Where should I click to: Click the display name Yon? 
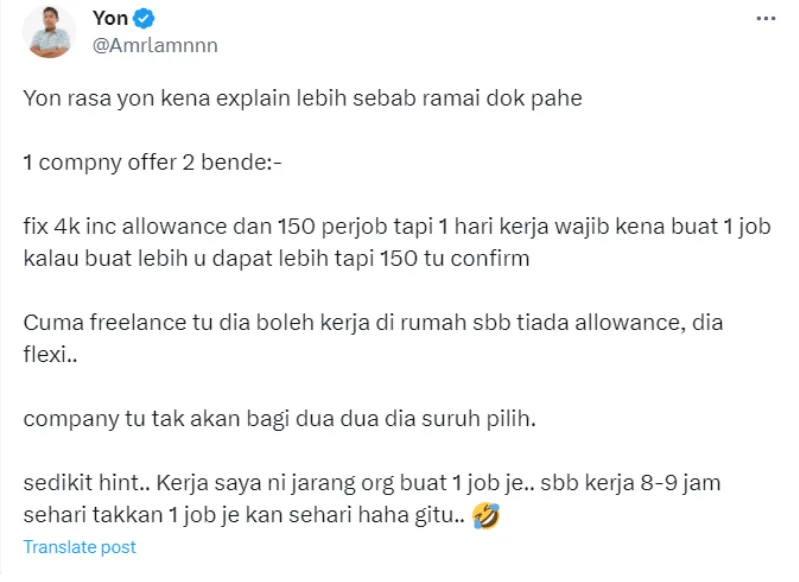(110, 19)
